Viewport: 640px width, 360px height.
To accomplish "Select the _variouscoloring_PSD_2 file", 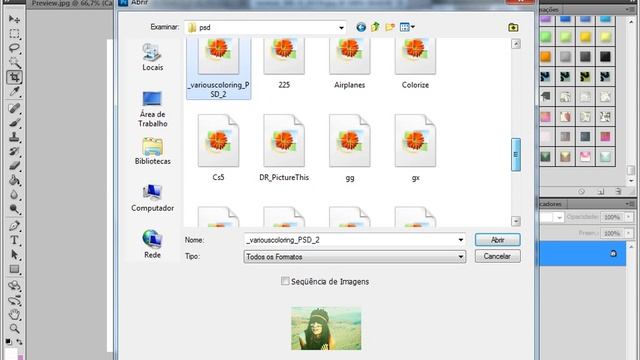I will tap(218, 68).
